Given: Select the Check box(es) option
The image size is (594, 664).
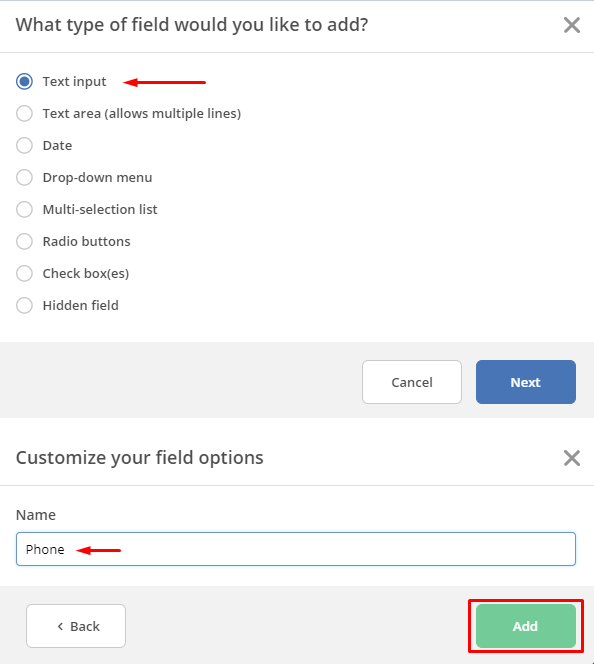Looking at the screenshot, I should pos(24,273).
